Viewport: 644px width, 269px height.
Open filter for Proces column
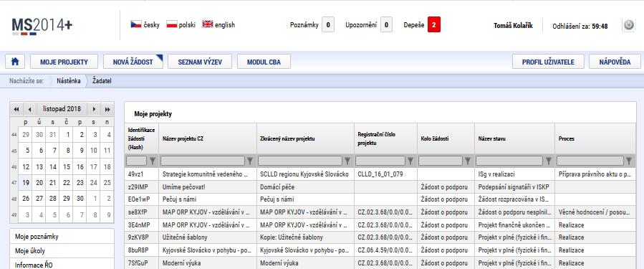[629, 161]
